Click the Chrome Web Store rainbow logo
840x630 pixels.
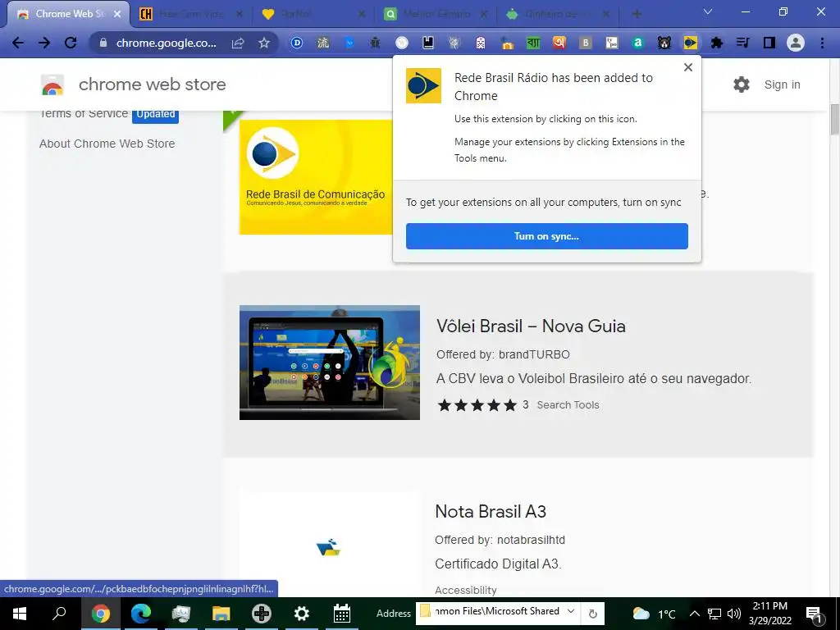pos(52,84)
